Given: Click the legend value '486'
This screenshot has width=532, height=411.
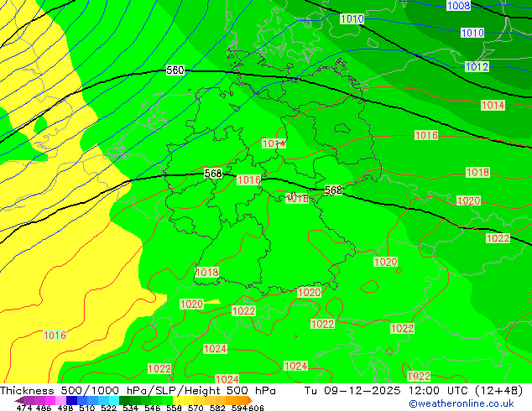Looking at the screenshot, I should 44,408.
